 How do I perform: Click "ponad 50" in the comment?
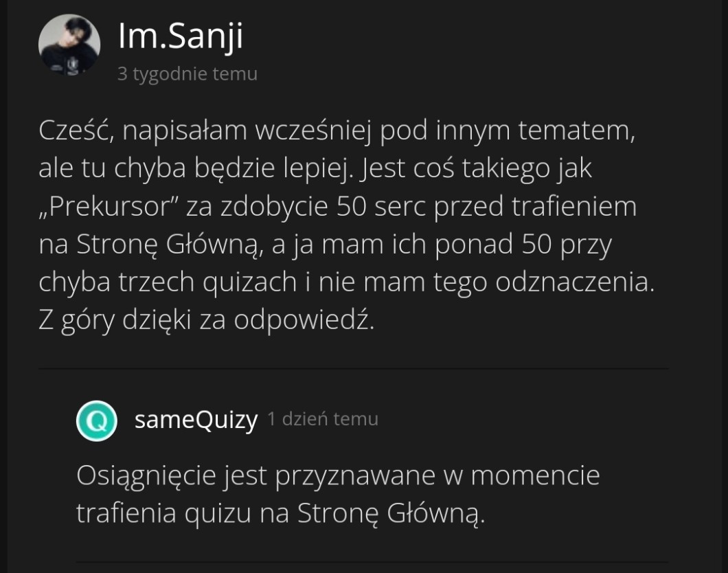[508, 246]
